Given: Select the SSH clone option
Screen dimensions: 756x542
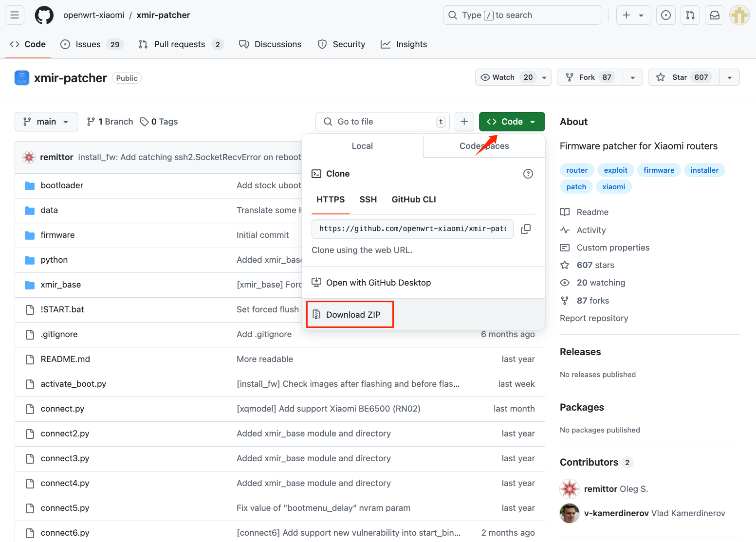Looking at the screenshot, I should tap(368, 199).
